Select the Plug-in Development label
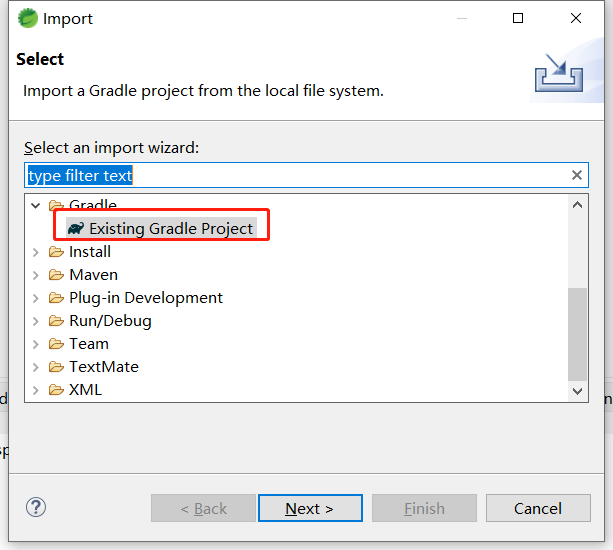This screenshot has width=613, height=550. (x=146, y=298)
